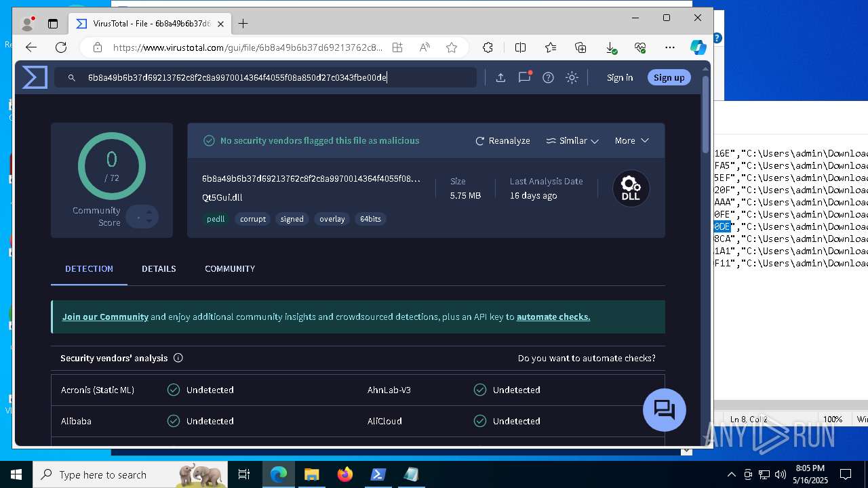
Task: Open the Join our Community link
Action: (105, 317)
